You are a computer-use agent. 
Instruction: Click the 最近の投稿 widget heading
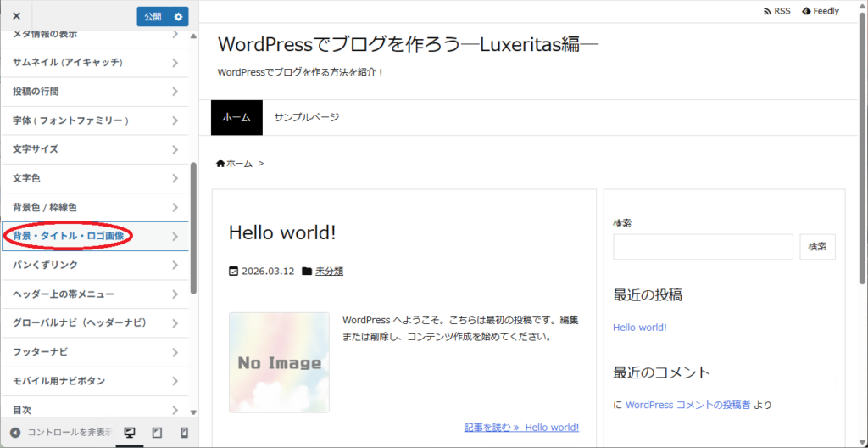pyautogui.click(x=648, y=295)
